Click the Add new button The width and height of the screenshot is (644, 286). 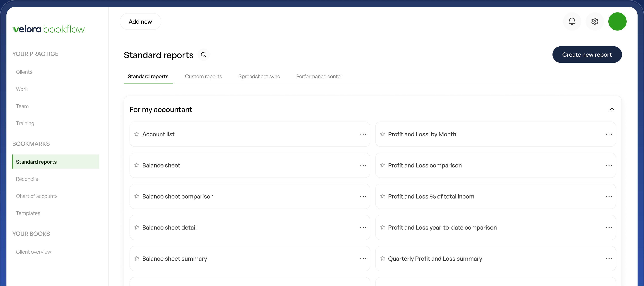point(140,22)
